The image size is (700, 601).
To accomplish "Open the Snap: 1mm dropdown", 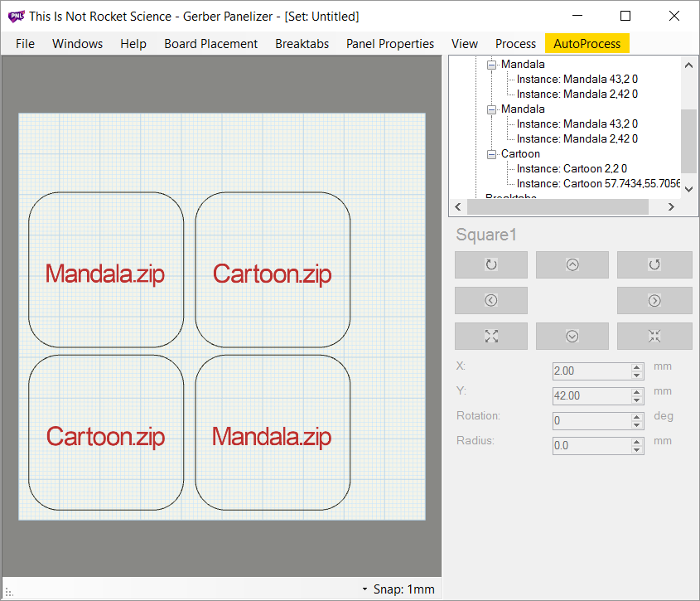I will pos(398,589).
